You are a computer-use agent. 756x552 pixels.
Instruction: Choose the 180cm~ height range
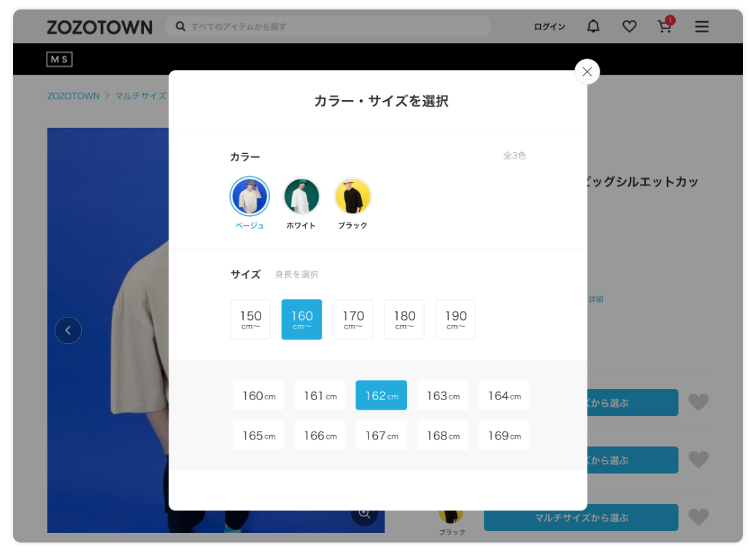[x=404, y=319]
